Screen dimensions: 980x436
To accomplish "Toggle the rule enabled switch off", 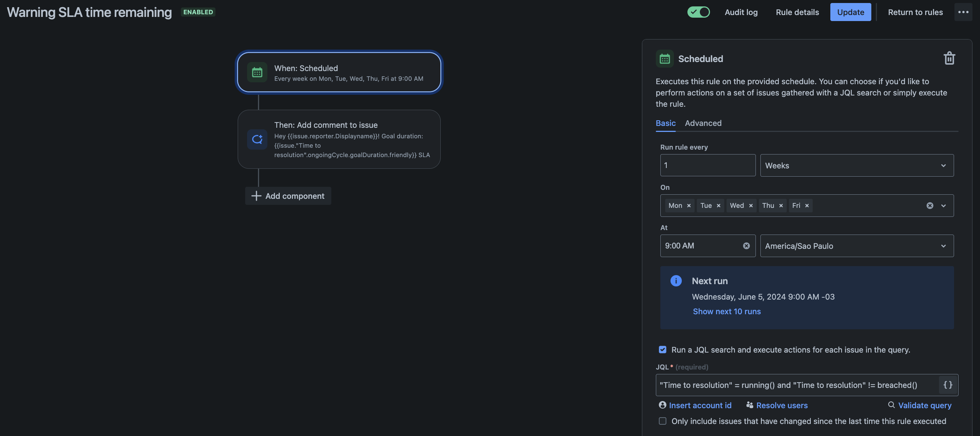I will [x=698, y=12].
